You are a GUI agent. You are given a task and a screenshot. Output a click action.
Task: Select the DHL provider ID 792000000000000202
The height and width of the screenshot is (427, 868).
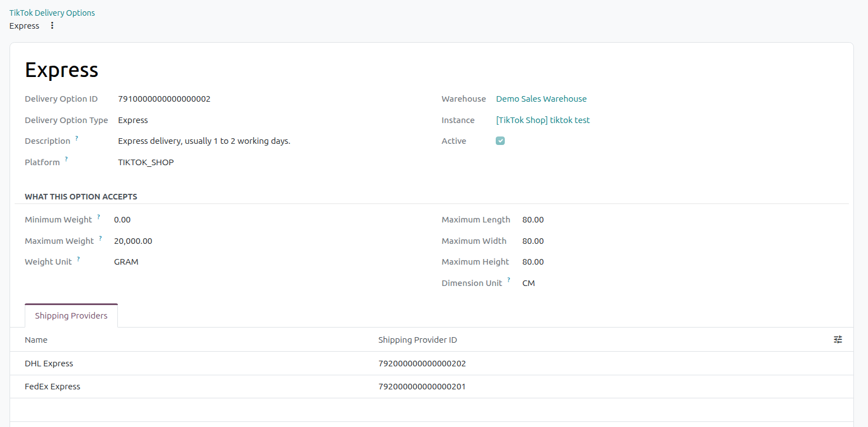[422, 364]
